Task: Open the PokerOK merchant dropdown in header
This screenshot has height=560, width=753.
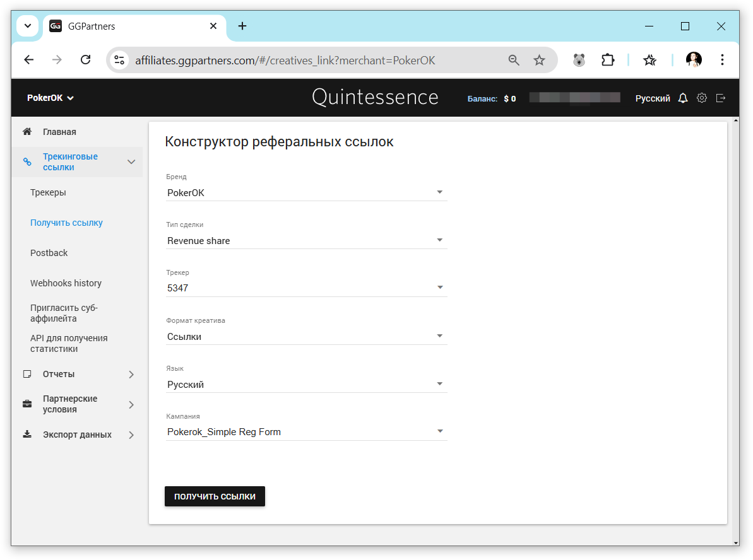Action: [x=50, y=98]
